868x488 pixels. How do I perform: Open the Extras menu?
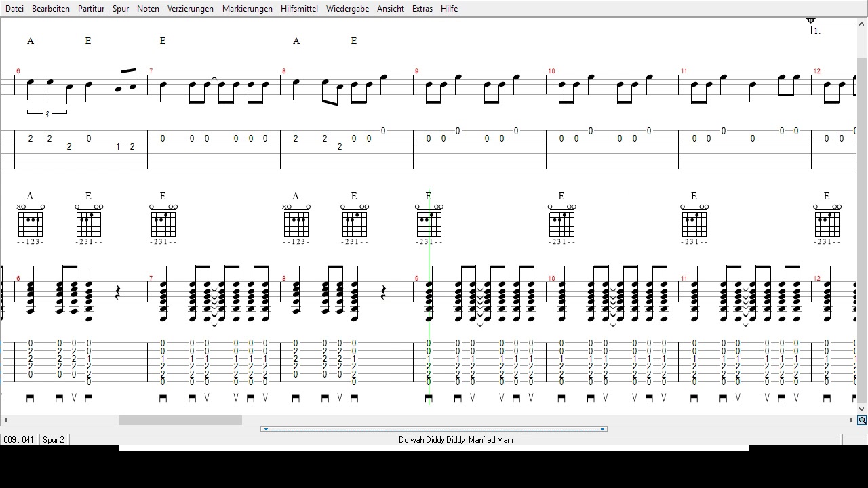pos(422,9)
